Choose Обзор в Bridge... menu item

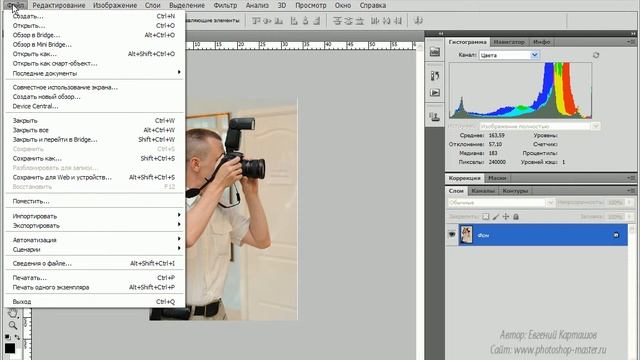pos(94,35)
